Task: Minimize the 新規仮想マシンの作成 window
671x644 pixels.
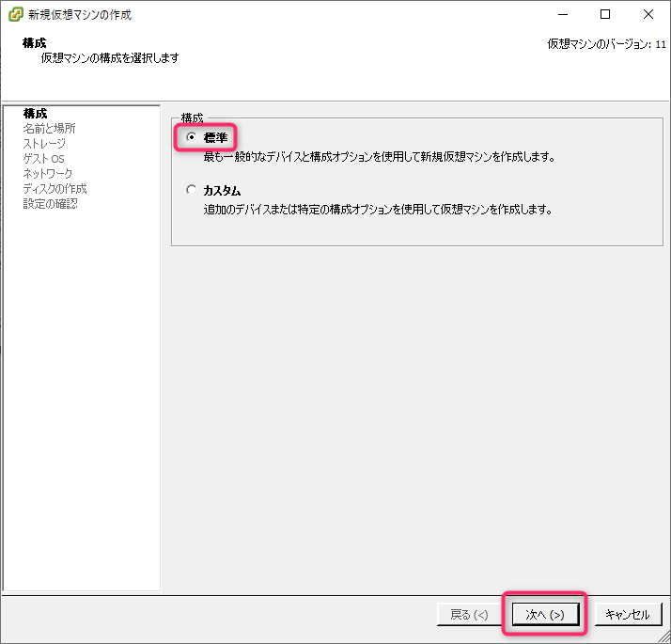Action: [x=563, y=14]
